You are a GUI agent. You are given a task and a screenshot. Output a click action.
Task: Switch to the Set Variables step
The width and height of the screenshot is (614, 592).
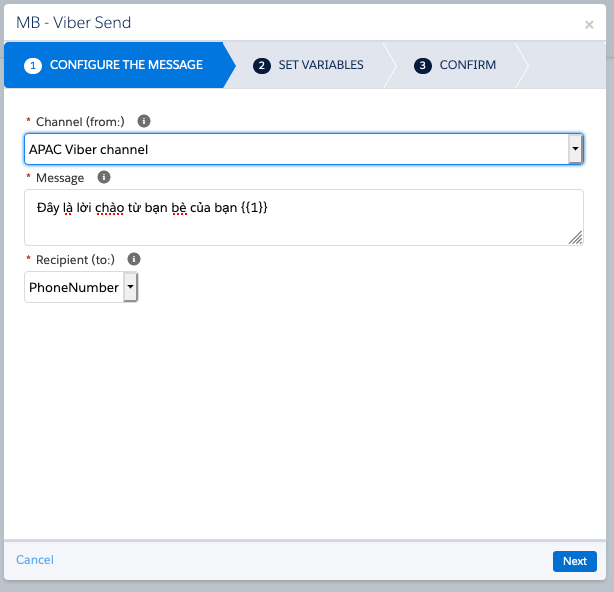pos(320,65)
